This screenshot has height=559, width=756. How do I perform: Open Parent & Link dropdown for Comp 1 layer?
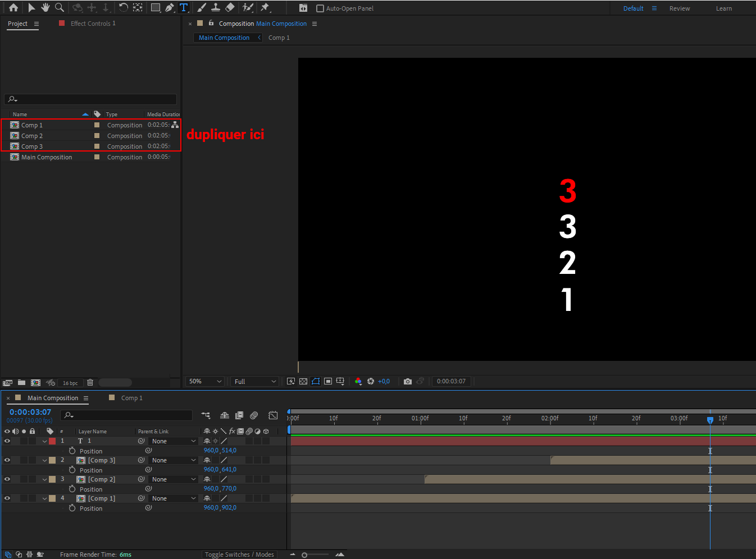[x=173, y=498]
